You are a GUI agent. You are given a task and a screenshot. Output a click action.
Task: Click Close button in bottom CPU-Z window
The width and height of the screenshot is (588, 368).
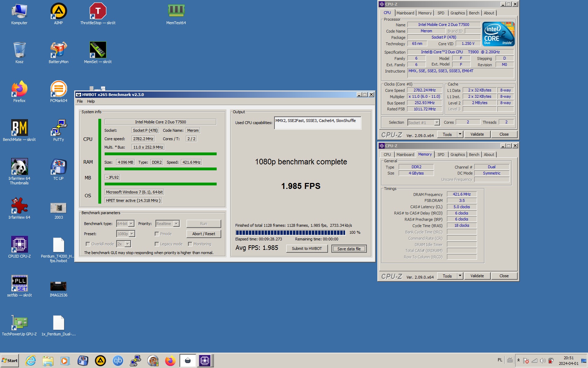click(x=504, y=276)
